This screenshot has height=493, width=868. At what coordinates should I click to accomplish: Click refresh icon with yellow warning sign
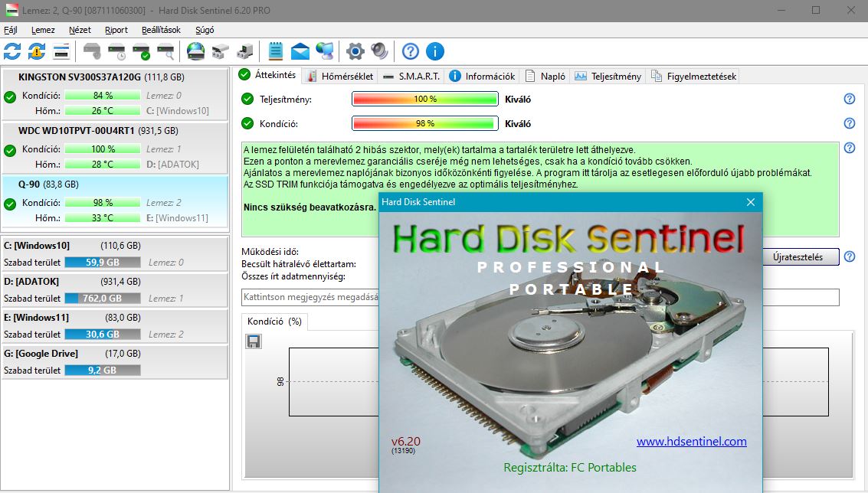pyautogui.click(x=37, y=51)
